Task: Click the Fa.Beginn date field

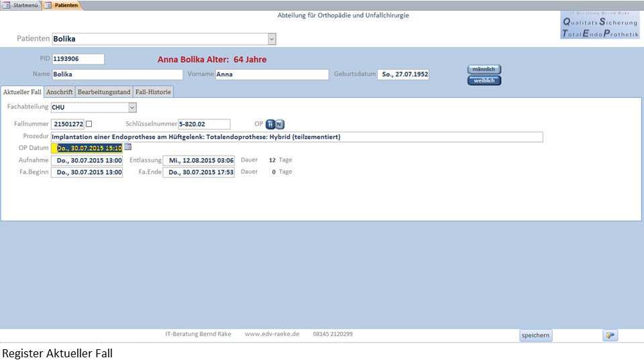Action: click(87, 172)
